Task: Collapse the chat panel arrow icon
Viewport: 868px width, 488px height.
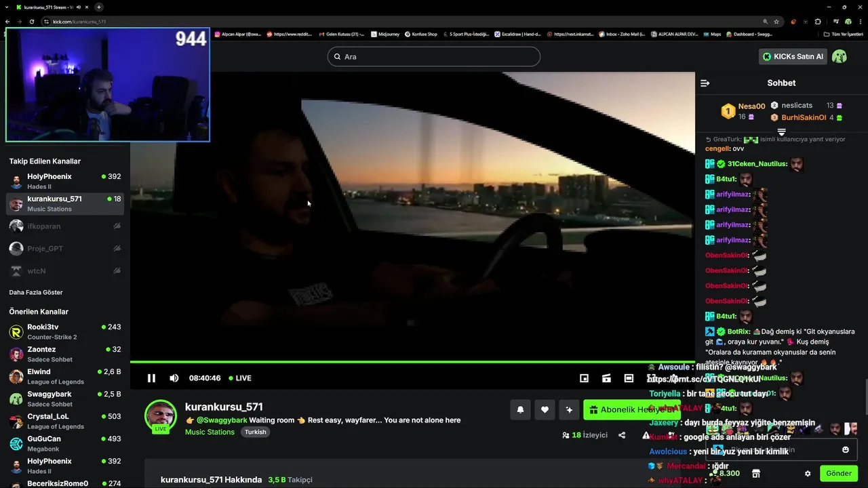Action: [705, 83]
